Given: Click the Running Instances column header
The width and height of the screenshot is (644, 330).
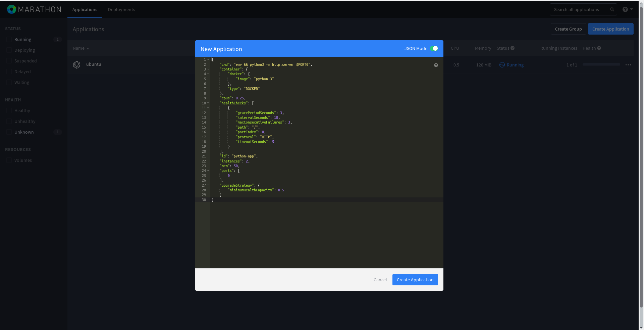Looking at the screenshot, I should coord(559,48).
